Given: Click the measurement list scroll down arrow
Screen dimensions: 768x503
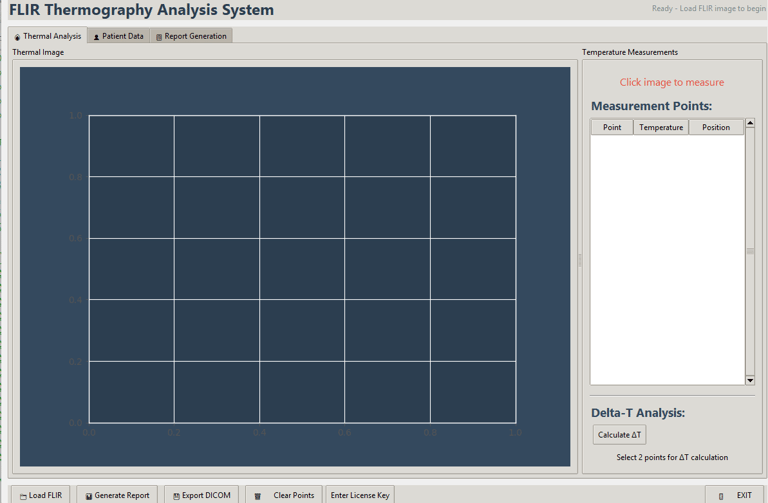Looking at the screenshot, I should (x=750, y=380).
